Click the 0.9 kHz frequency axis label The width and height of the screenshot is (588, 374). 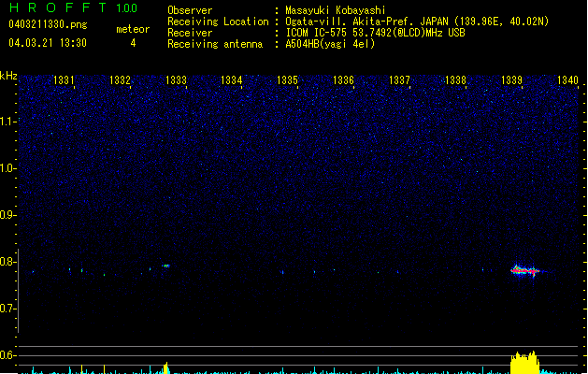(x=7, y=215)
